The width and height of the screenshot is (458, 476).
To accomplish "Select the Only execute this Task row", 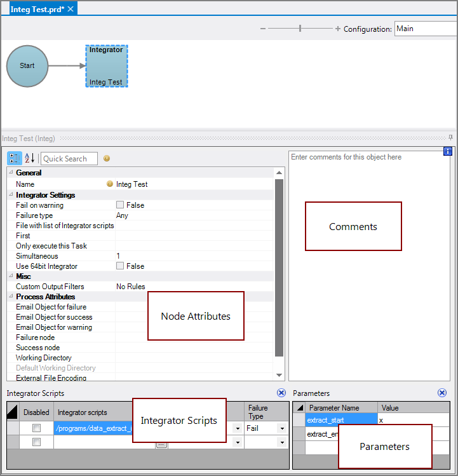I will 140,245.
